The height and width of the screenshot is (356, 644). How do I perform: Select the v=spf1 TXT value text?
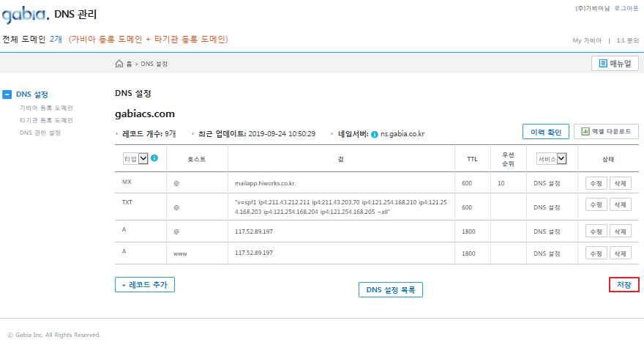point(341,207)
